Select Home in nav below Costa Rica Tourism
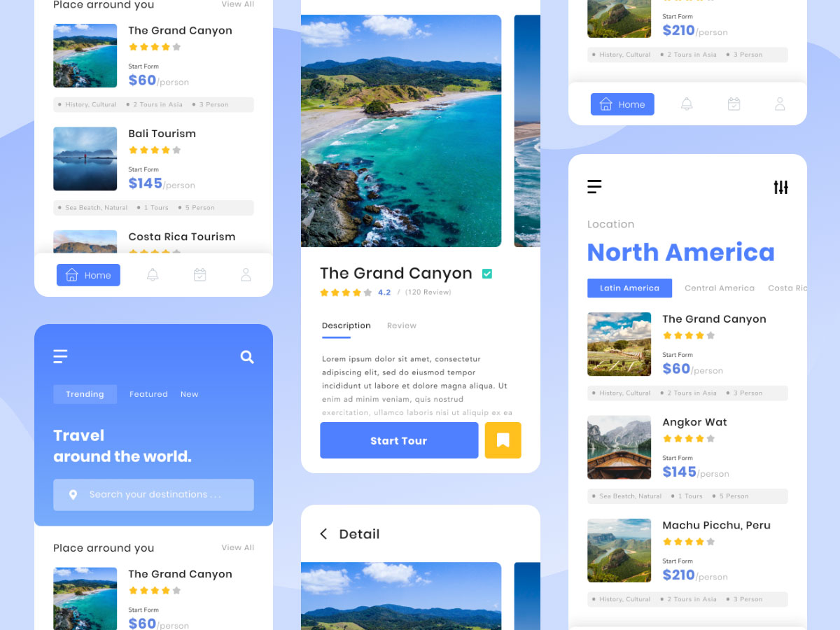Image resolution: width=840 pixels, height=630 pixels. point(88,275)
